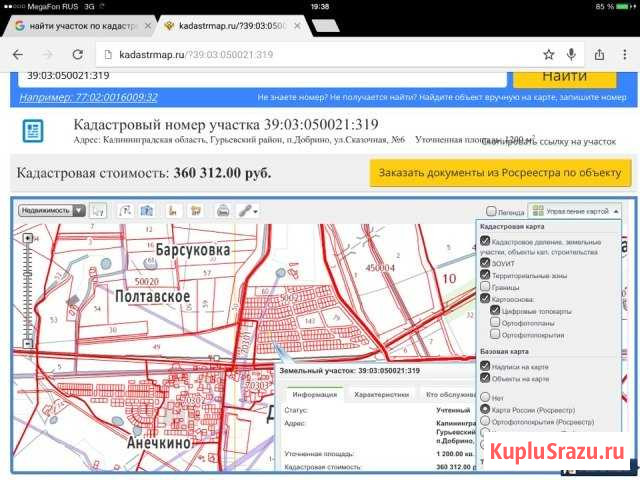Click 'Заказать документы из Росреестра по объекту'
This screenshot has width=640, height=480.
(500, 173)
